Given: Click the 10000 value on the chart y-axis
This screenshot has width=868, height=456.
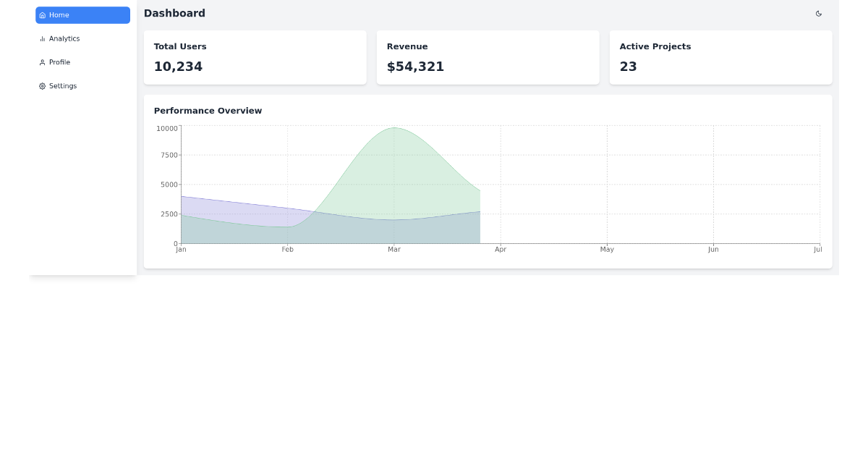Looking at the screenshot, I should click(168, 128).
